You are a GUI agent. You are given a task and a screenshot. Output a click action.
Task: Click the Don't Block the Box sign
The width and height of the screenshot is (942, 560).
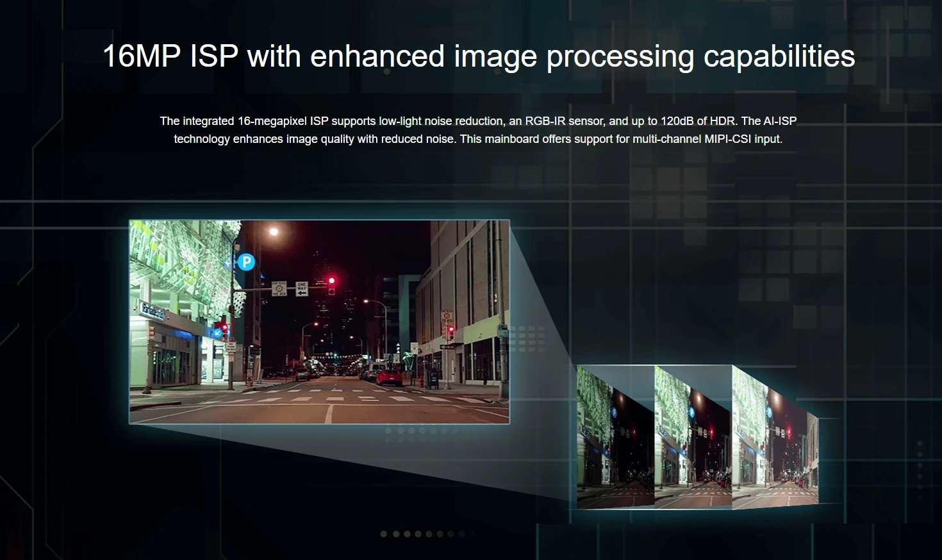pos(279,288)
